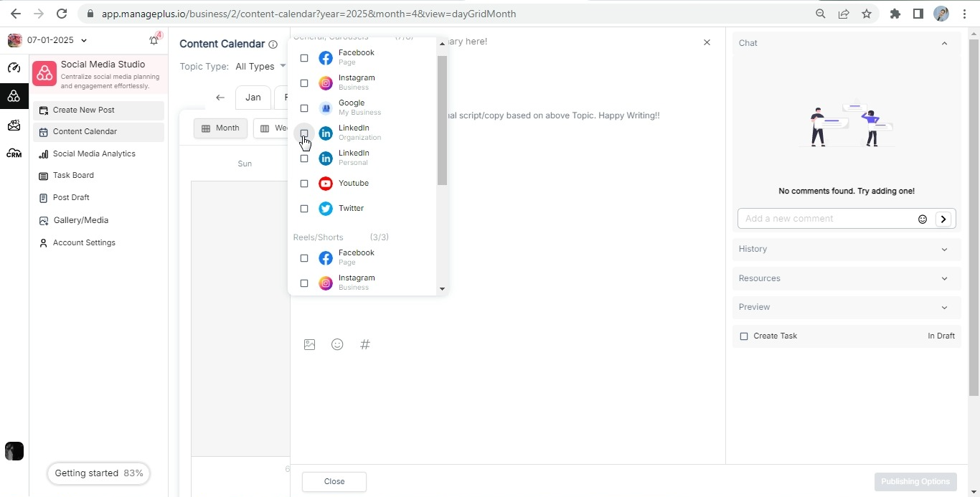The height and width of the screenshot is (497, 980).
Task: Open the browser extensions puzzle icon
Action: [895, 14]
